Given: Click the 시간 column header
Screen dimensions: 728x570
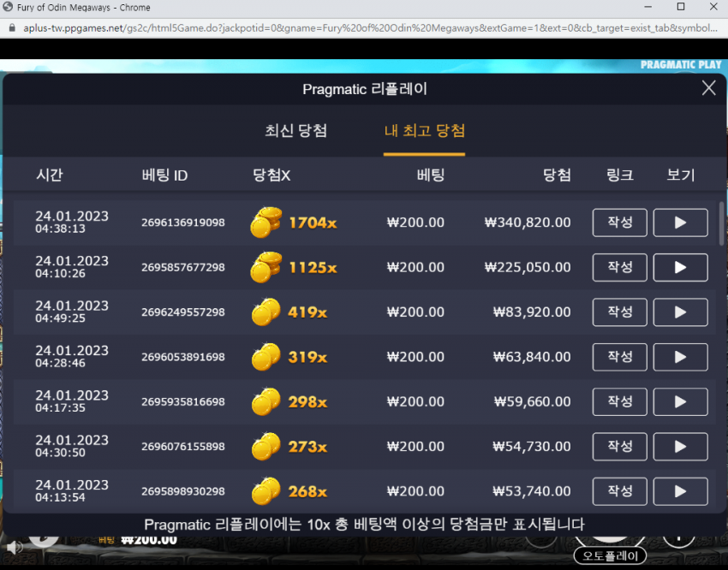Looking at the screenshot, I should pyautogui.click(x=49, y=175).
